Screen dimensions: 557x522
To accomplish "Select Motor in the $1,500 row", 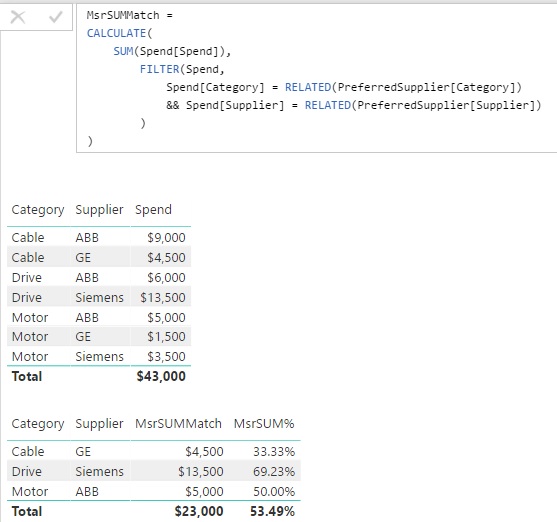I will (30, 337).
